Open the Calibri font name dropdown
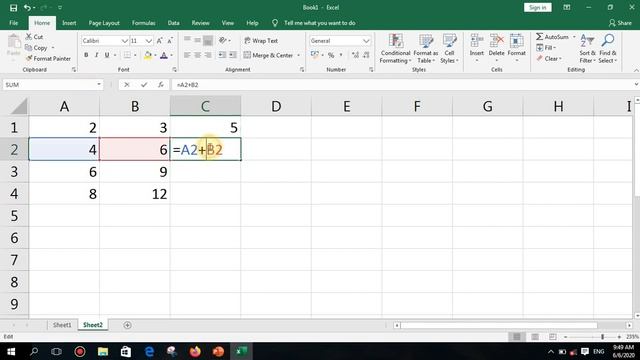 coord(124,41)
